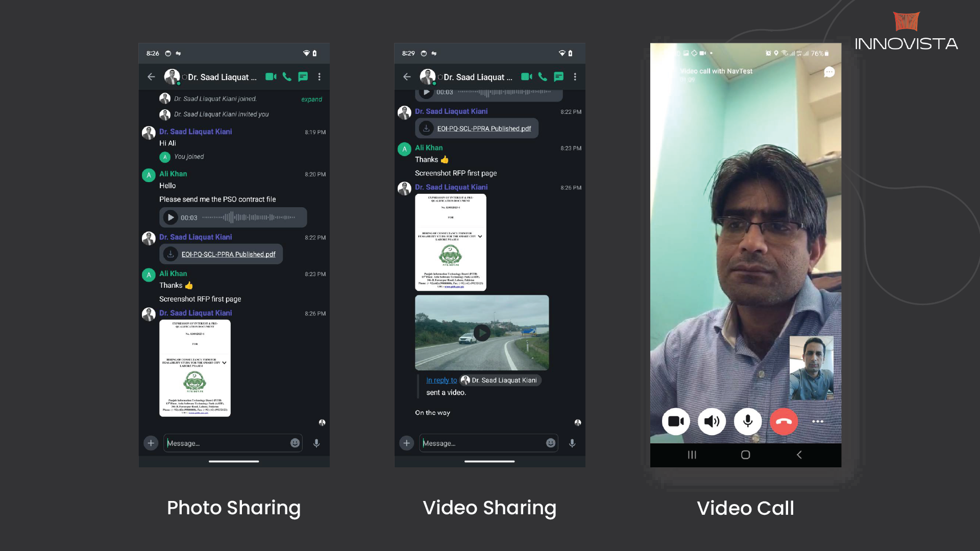Toggle speaker on video call screen

tap(712, 421)
